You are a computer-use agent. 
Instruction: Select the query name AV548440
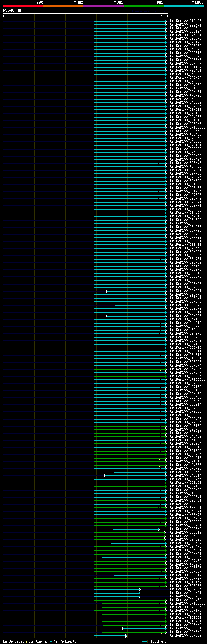coord(12,10)
